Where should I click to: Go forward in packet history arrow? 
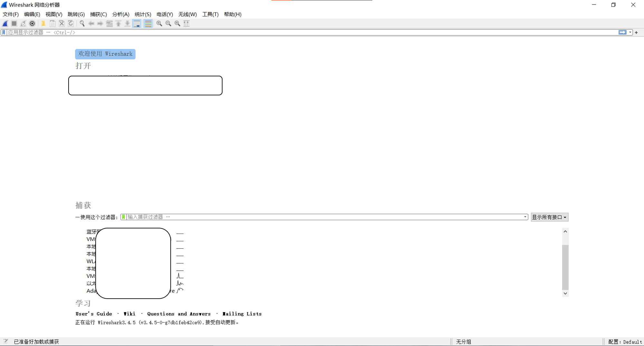coord(100,24)
